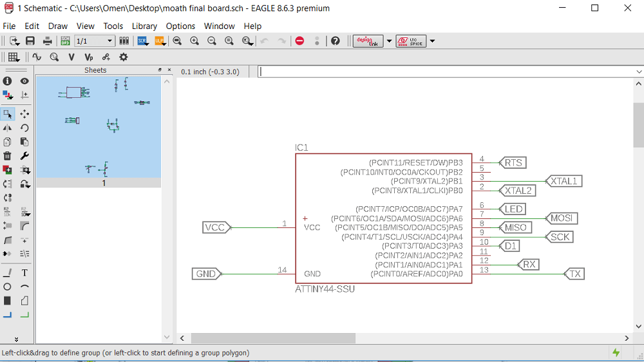Open the Help menu
Viewport: 644px width, 362px height.
[252, 26]
